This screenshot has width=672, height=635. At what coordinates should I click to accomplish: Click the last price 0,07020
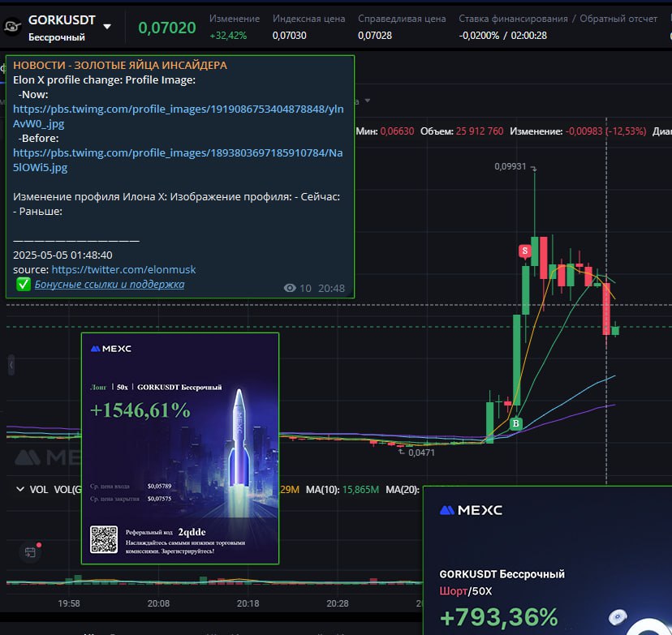click(166, 28)
